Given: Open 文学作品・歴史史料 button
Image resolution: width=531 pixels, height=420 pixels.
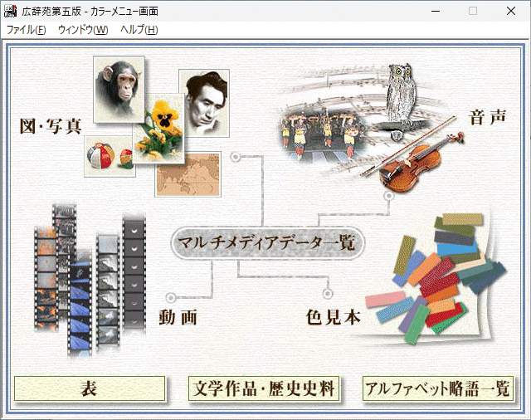Looking at the screenshot, I should pos(264,388).
